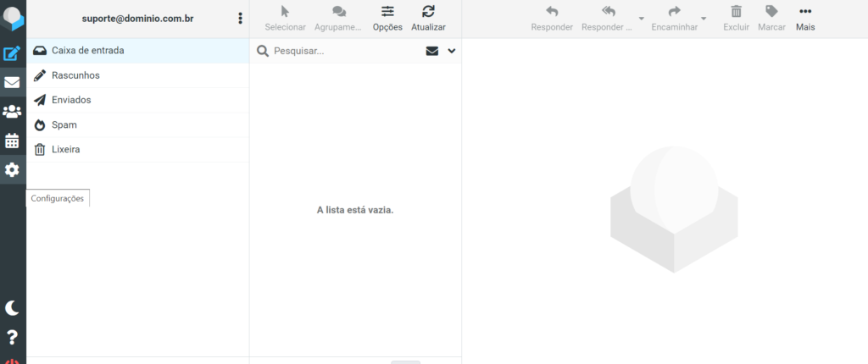
Task: Open the Opções list options
Action: click(x=387, y=18)
